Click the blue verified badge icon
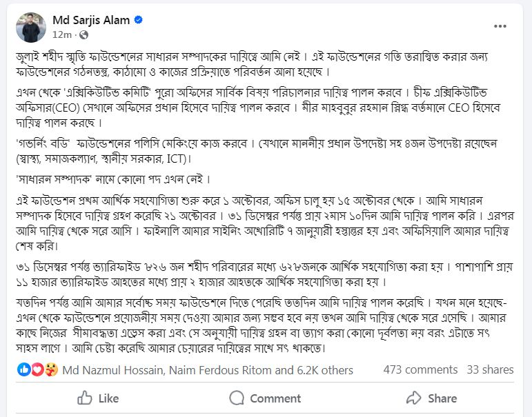The width and height of the screenshot is (532, 417). point(139,21)
